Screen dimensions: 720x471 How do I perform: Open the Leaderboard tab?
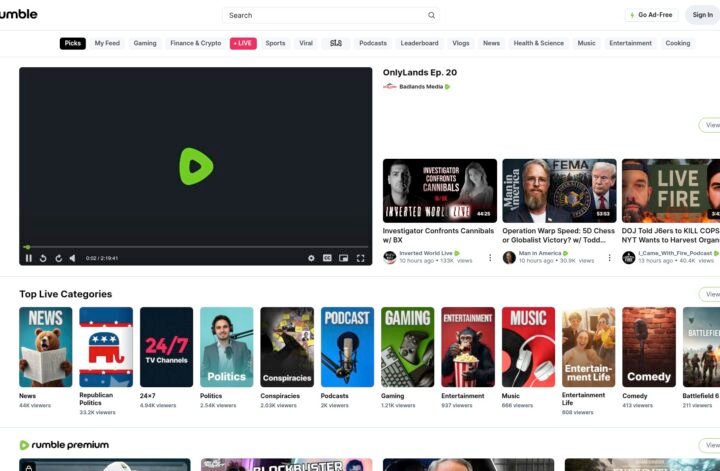tap(419, 43)
